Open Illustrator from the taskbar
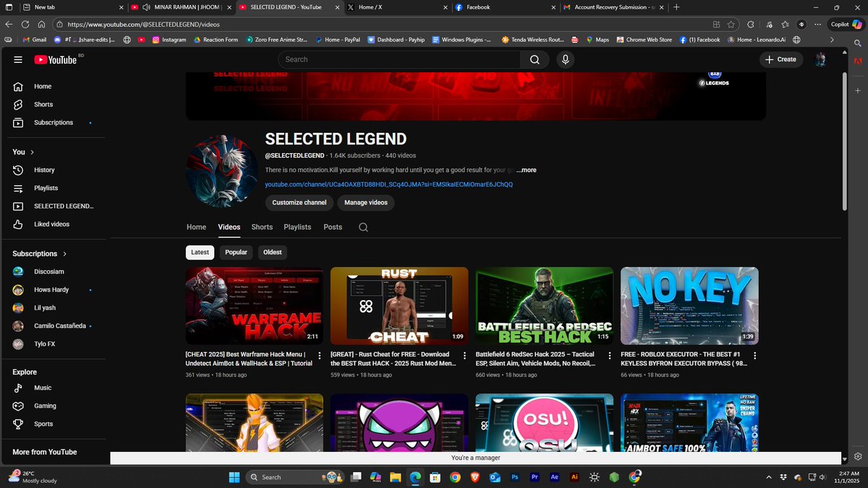This screenshot has height=488, width=868. coord(574,477)
